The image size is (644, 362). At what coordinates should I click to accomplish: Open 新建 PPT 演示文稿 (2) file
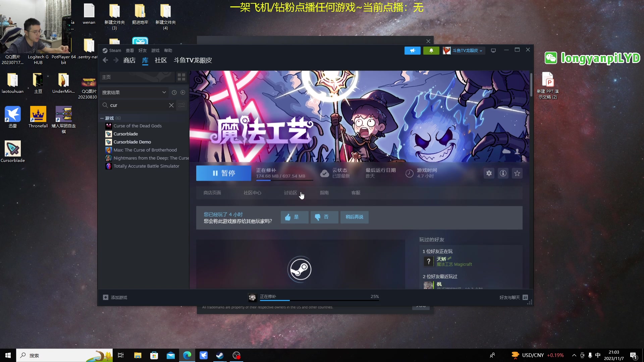pyautogui.click(x=548, y=86)
